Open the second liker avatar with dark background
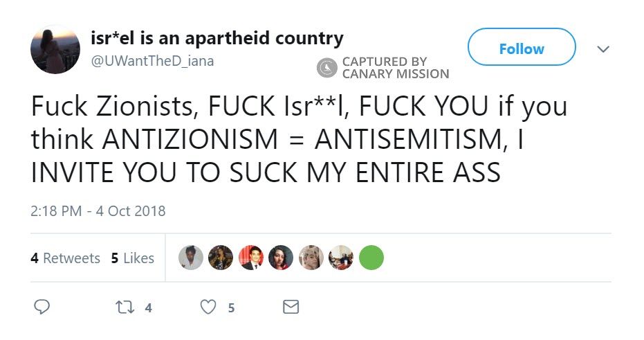The height and width of the screenshot is (340, 644). click(x=221, y=258)
